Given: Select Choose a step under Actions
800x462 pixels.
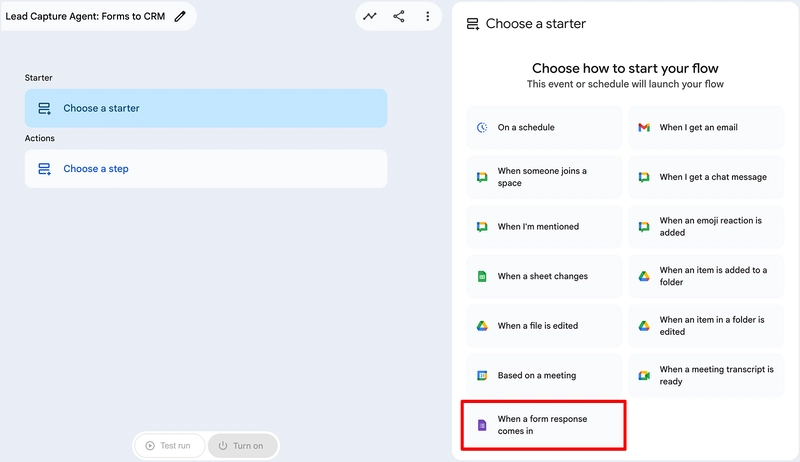Looking at the screenshot, I should 205,169.
